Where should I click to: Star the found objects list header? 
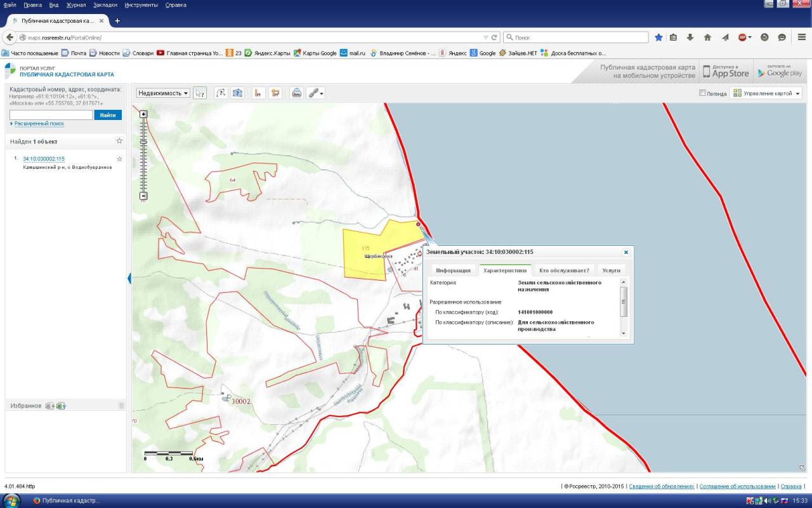[119, 141]
